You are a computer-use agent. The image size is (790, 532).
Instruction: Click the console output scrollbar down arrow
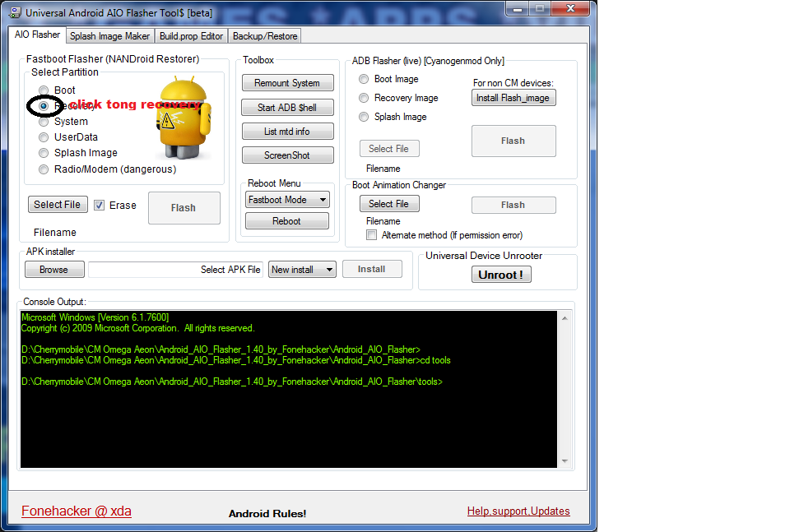tap(565, 461)
